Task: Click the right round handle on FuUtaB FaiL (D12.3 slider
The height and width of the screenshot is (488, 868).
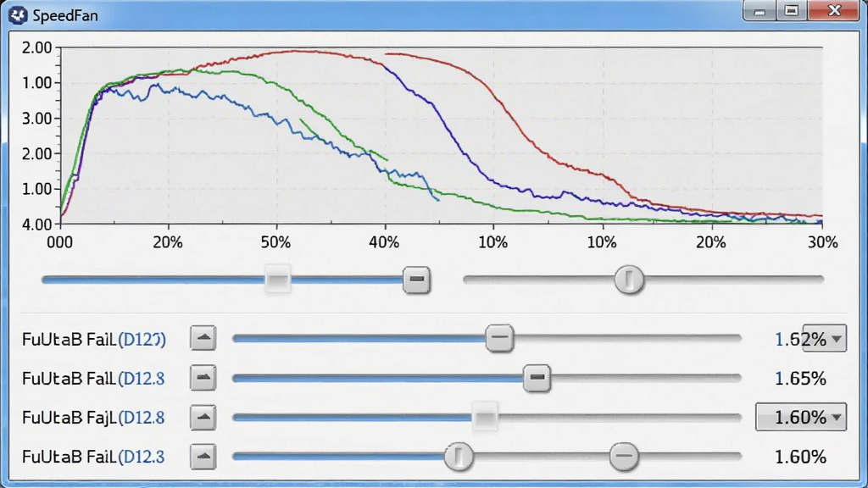Action: [624, 457]
